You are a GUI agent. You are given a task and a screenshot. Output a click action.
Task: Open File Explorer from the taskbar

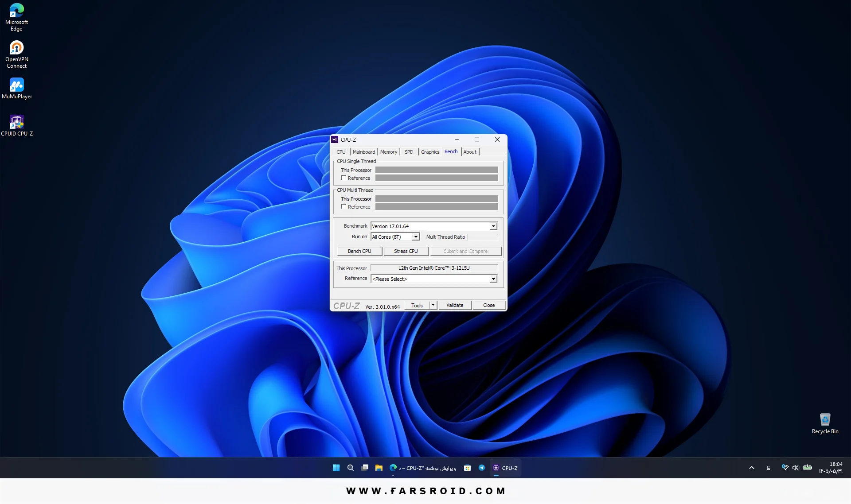point(379,468)
